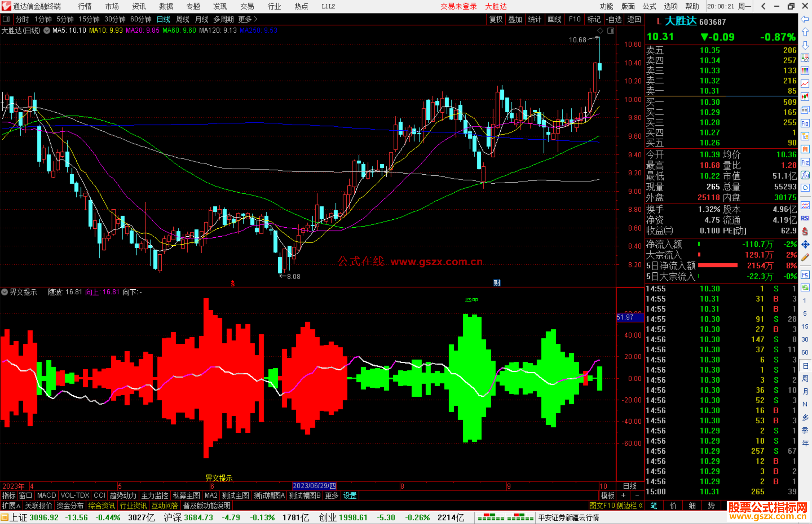Screen dimensions: 812x524
Task: Click the red S dollar icon
Action: pyautogui.click(x=805, y=231)
